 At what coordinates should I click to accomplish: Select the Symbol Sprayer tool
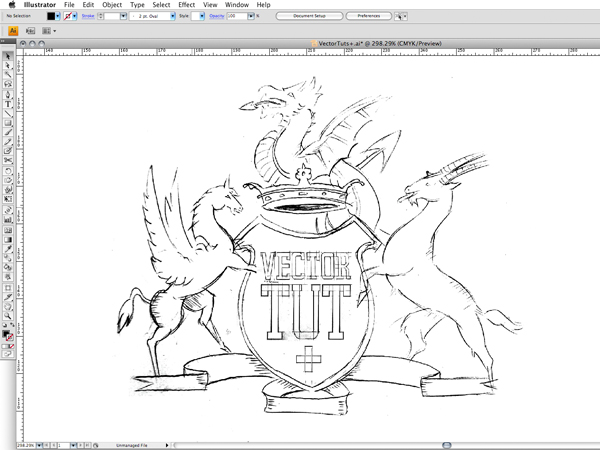click(8, 210)
